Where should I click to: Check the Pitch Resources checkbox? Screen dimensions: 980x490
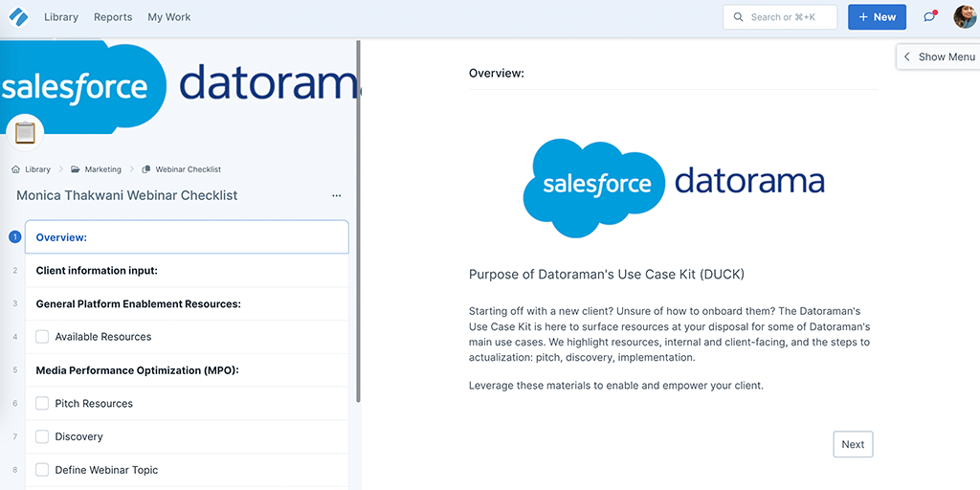pyautogui.click(x=42, y=403)
